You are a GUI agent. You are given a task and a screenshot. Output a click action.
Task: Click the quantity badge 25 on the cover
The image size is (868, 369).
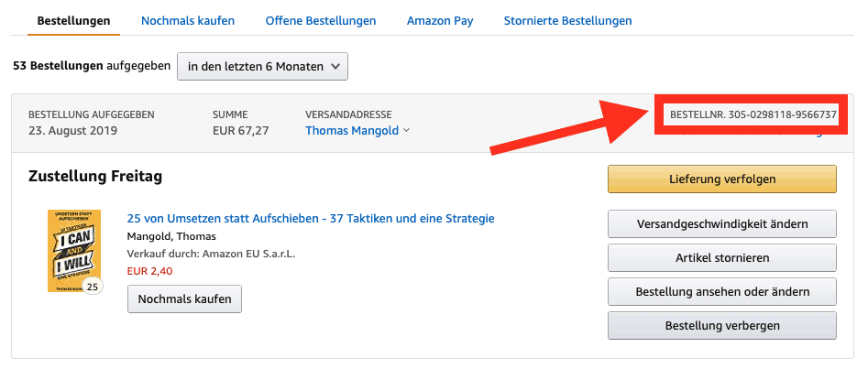coord(93,287)
